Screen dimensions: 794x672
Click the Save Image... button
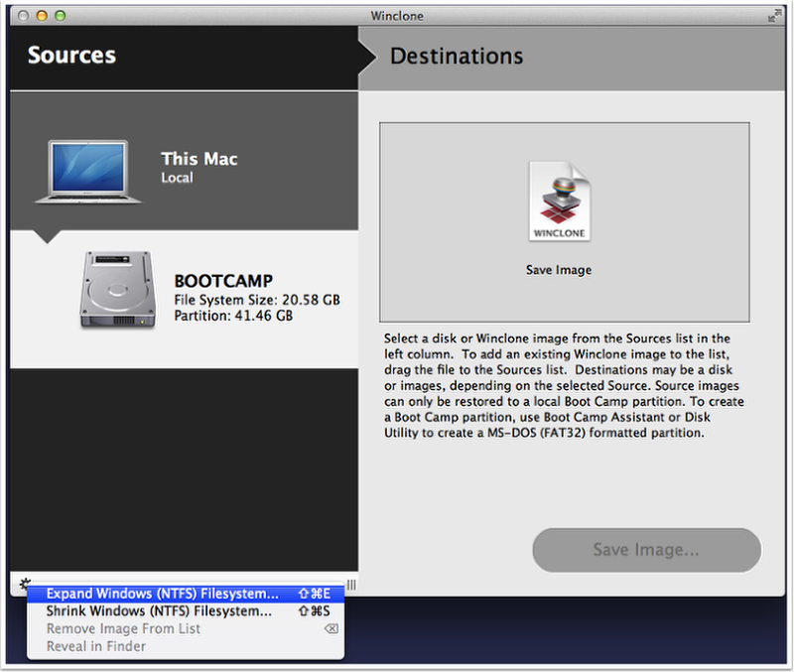coord(647,550)
